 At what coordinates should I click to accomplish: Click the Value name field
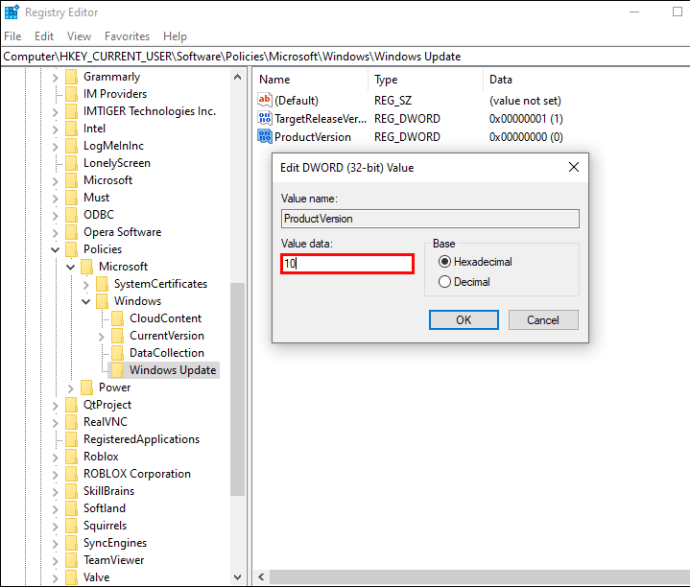pyautogui.click(x=430, y=218)
